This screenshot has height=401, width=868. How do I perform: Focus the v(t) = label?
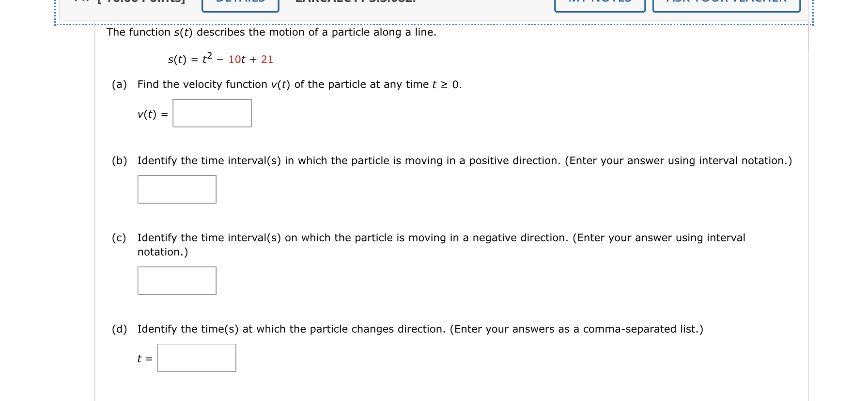pos(151,114)
